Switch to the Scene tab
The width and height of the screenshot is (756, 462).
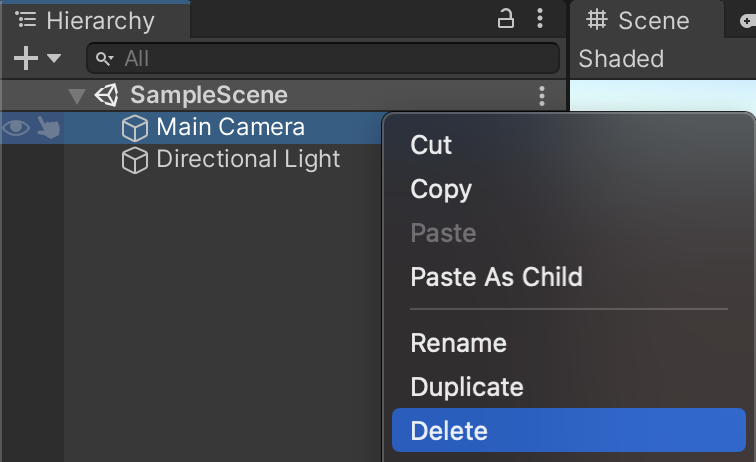coord(640,20)
